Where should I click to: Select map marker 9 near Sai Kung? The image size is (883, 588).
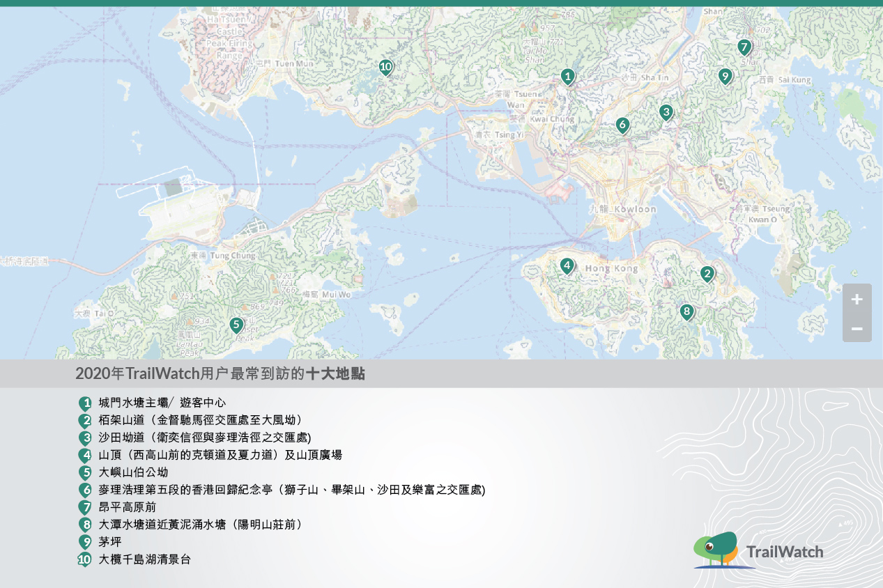pyautogui.click(x=724, y=76)
